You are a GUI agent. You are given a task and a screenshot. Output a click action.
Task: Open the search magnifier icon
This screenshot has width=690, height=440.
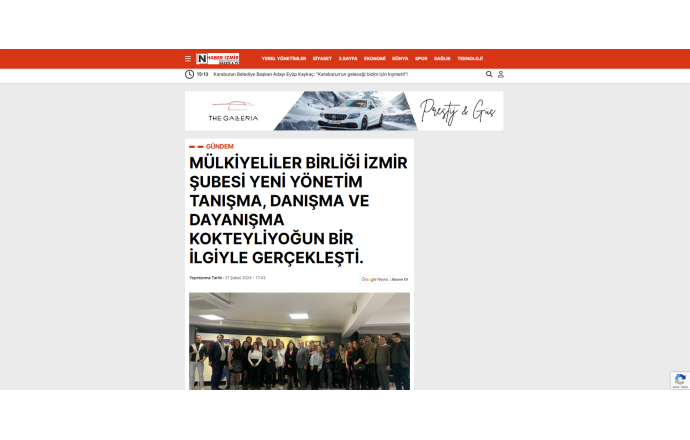[489, 74]
